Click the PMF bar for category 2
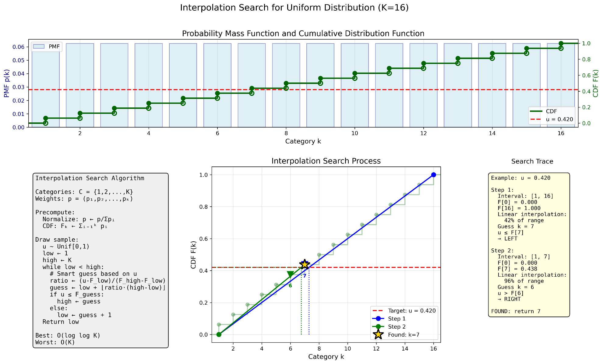603x364 pixels. (x=80, y=85)
